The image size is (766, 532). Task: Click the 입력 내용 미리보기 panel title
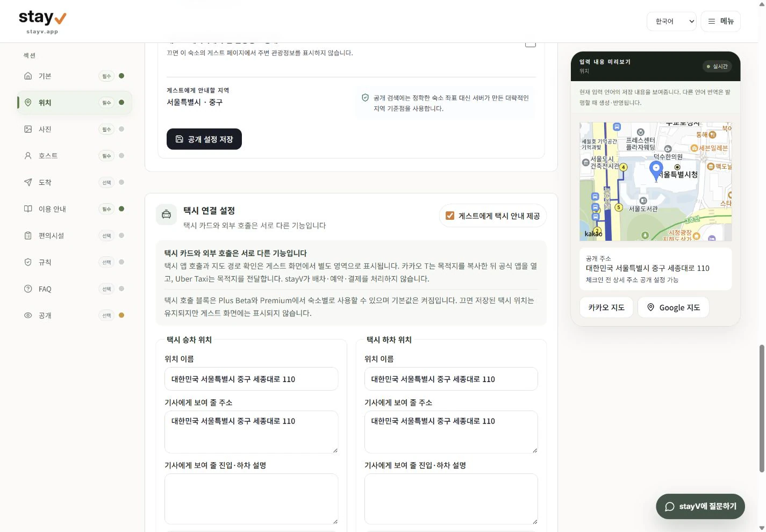[605, 62]
